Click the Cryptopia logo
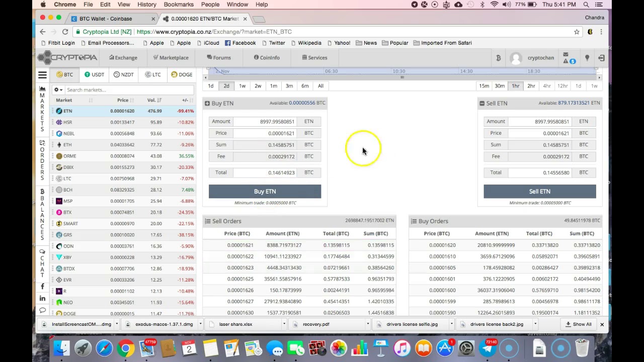The width and height of the screenshot is (644, 362). [67, 57]
